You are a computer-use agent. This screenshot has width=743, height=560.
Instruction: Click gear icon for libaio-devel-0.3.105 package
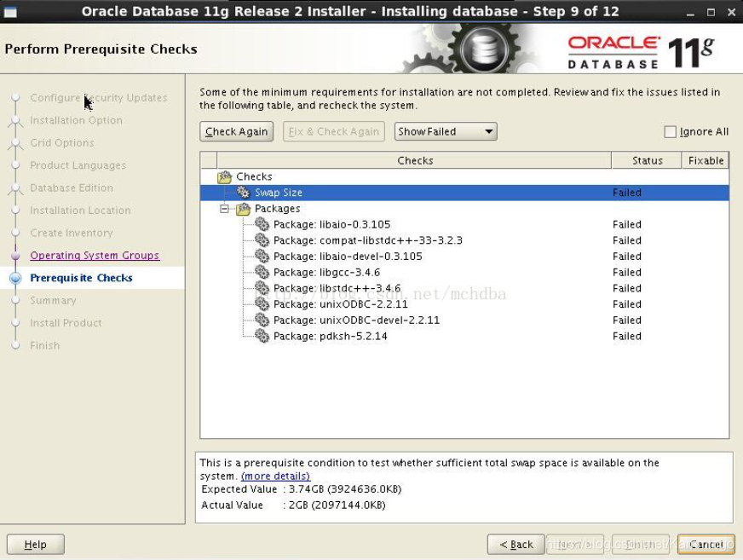262,257
